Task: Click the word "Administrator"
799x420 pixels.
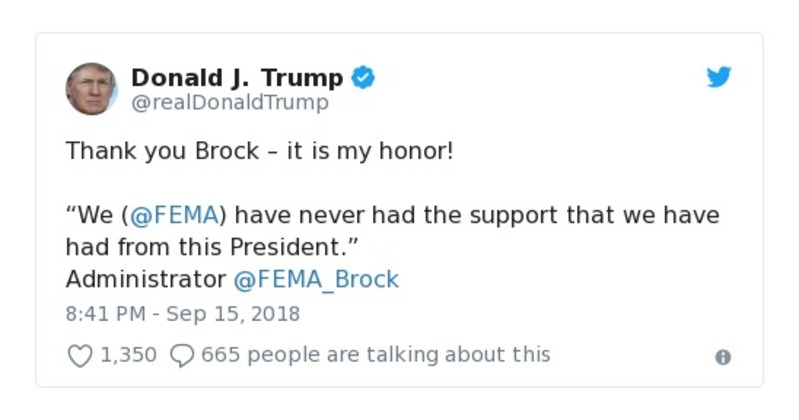Action: (x=145, y=279)
